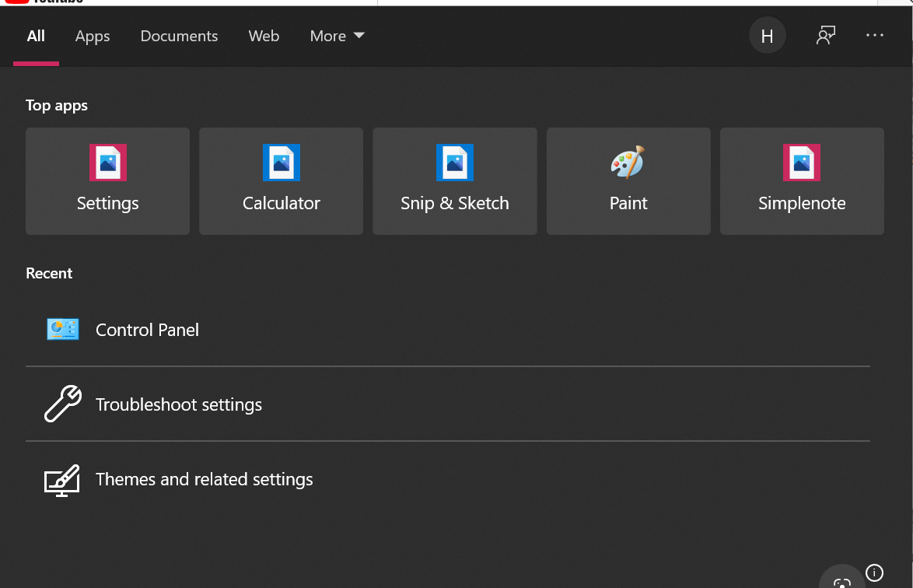913x588 pixels.
Task: Launch the Simplenote app tile
Action: tap(802, 181)
